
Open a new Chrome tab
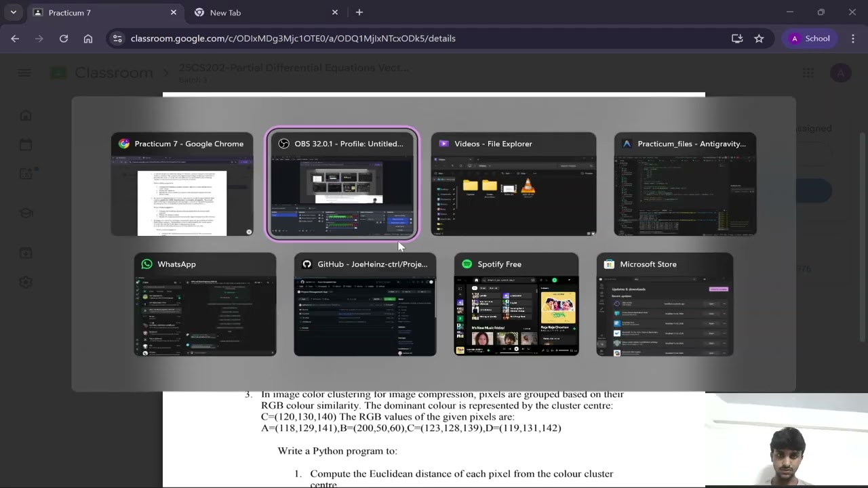pos(359,12)
